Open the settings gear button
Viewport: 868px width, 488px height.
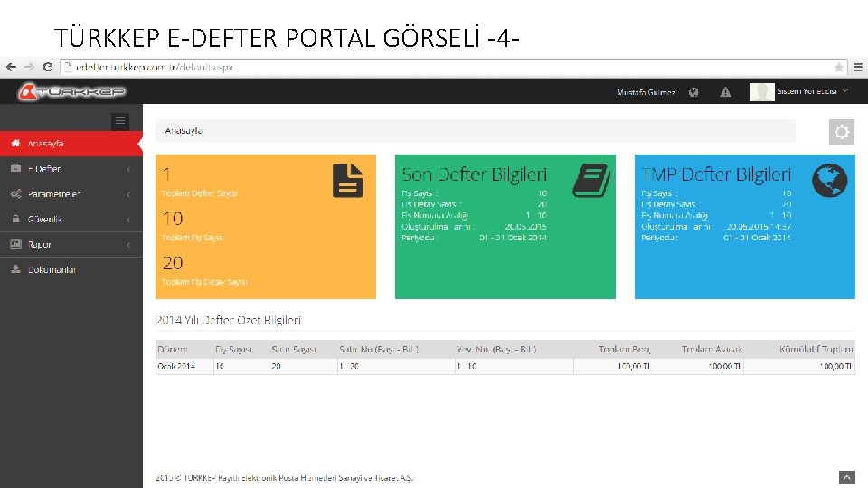click(x=842, y=132)
